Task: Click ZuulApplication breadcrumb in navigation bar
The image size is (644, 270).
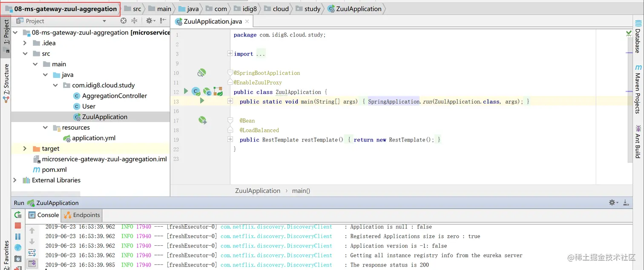Action: (354, 9)
